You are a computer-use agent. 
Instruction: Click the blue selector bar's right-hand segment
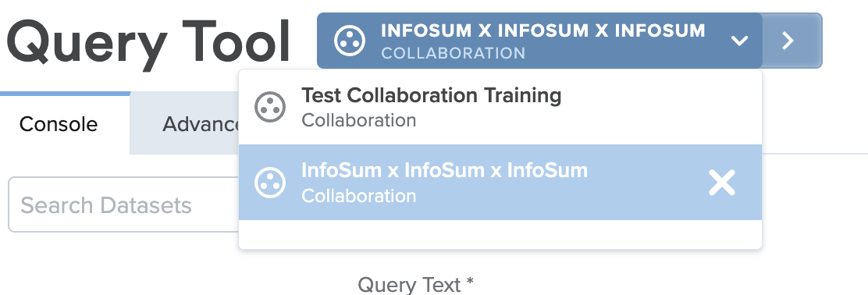pyautogui.click(x=792, y=41)
